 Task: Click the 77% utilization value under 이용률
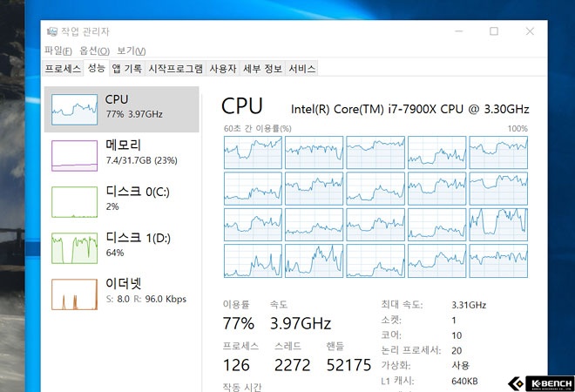239,323
